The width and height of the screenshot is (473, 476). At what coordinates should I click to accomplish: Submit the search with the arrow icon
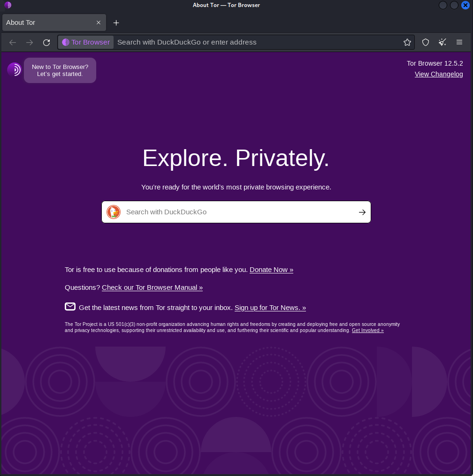362,212
